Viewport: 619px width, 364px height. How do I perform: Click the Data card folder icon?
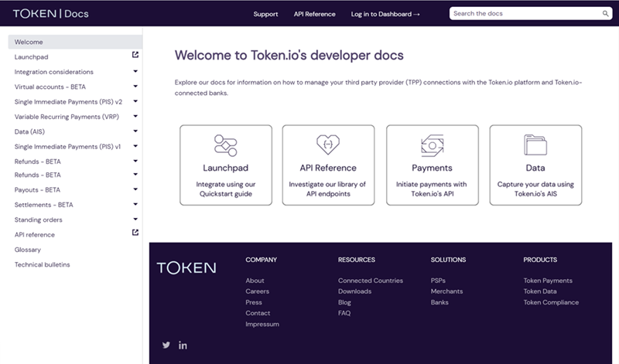click(x=535, y=145)
